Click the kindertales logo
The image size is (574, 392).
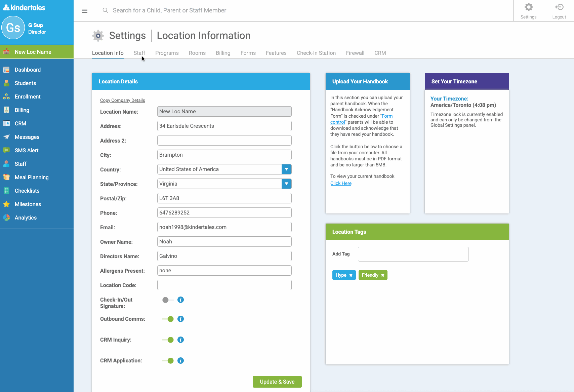(24, 7)
